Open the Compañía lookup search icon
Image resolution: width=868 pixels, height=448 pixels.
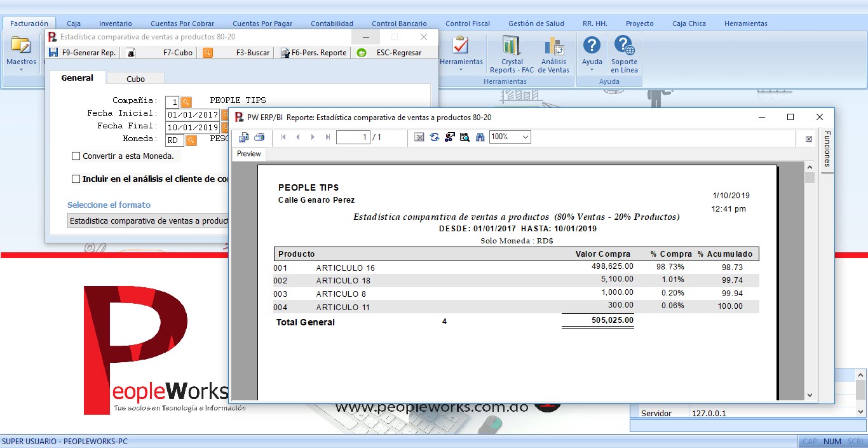pos(186,102)
